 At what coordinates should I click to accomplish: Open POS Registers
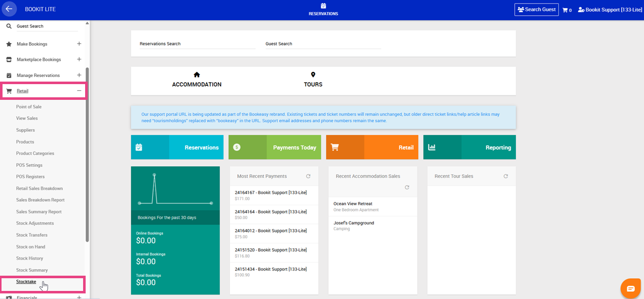coord(30,177)
